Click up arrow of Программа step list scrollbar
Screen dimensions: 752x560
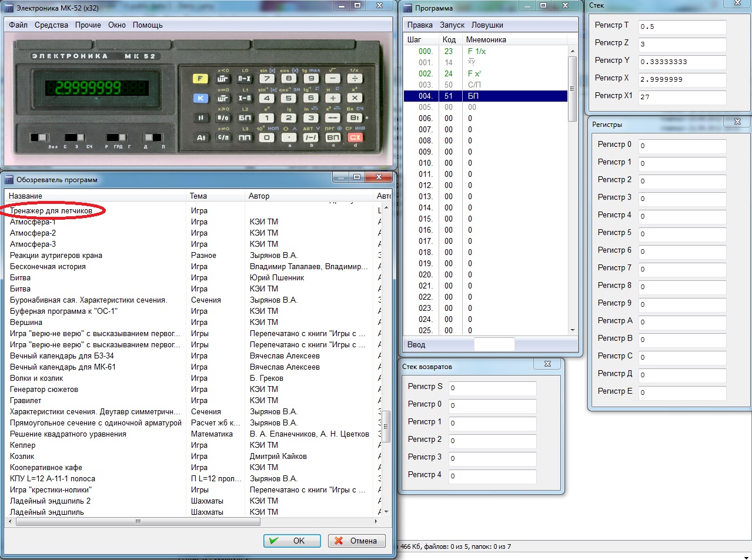point(573,51)
